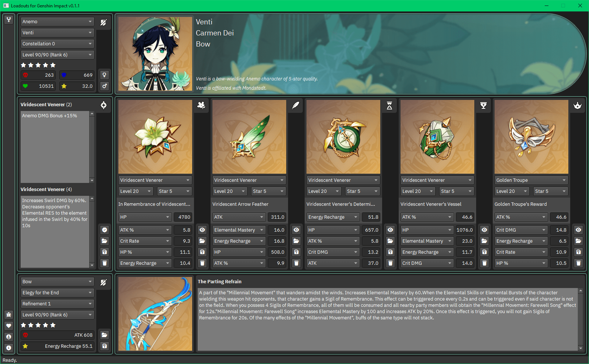Click the crown circlet slot icon
This screenshot has width=589, height=364.
(x=578, y=105)
